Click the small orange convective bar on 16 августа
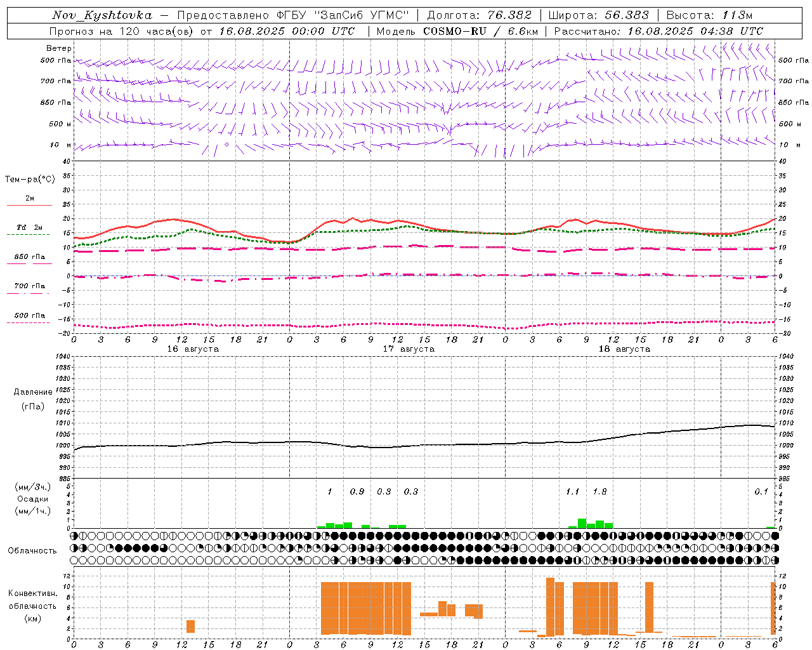812x650 pixels. point(190,627)
